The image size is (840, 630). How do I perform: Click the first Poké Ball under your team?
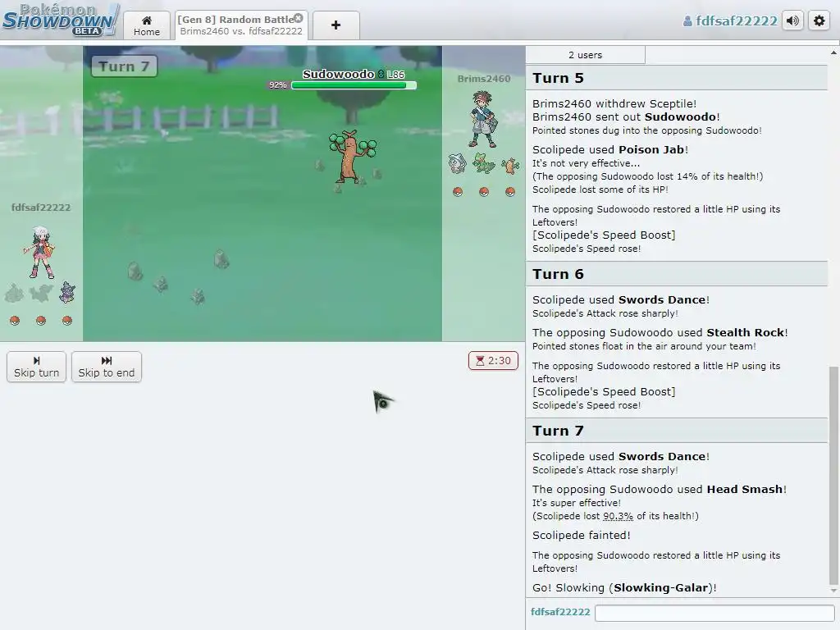[15, 321]
